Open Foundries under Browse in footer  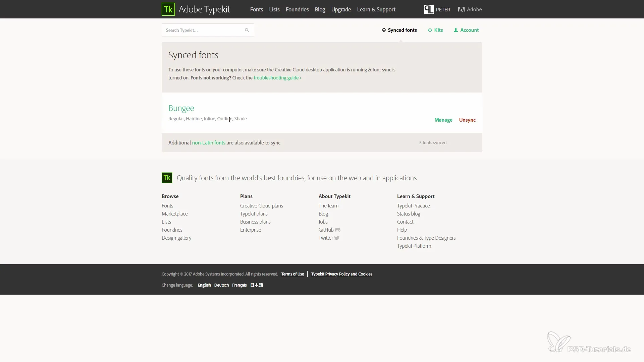(172, 230)
